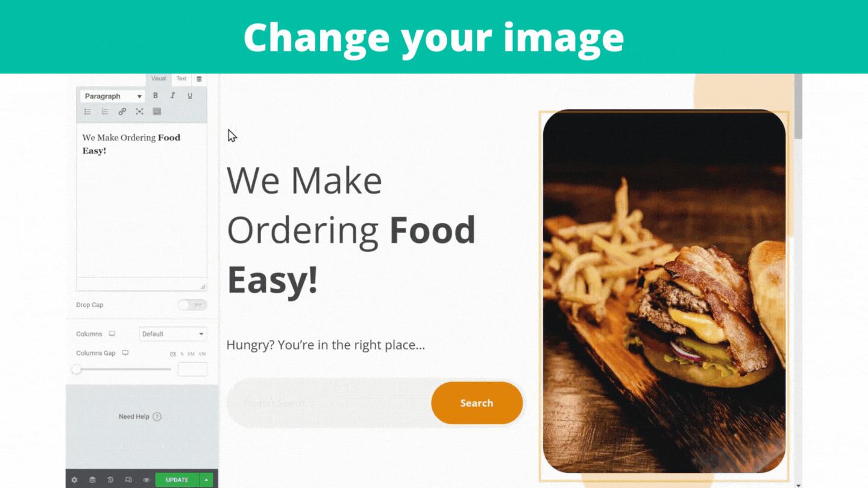Screen dimensions: 868x488
Task: Insert a bulleted list
Action: (87, 111)
